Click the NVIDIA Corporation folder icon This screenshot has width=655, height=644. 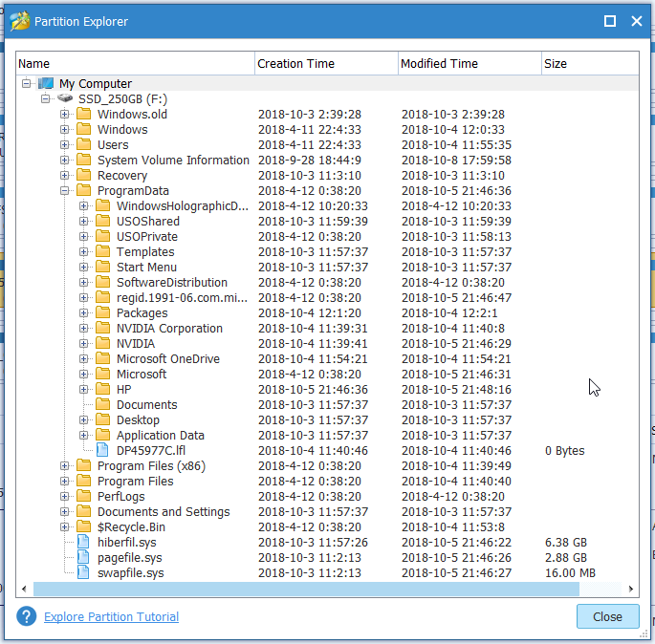click(102, 328)
